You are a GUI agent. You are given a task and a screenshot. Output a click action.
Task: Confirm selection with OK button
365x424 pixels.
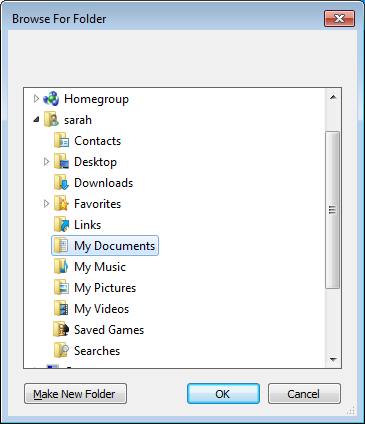click(223, 394)
